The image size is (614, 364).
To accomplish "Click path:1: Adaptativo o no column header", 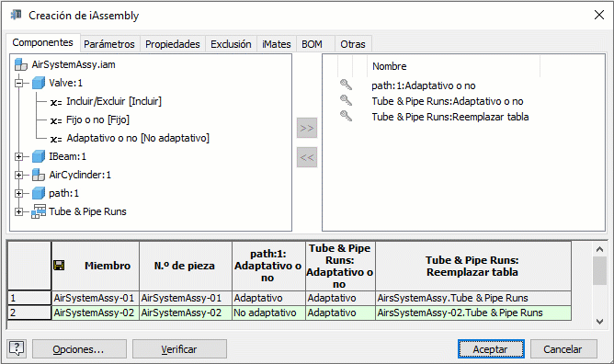I will click(268, 266).
